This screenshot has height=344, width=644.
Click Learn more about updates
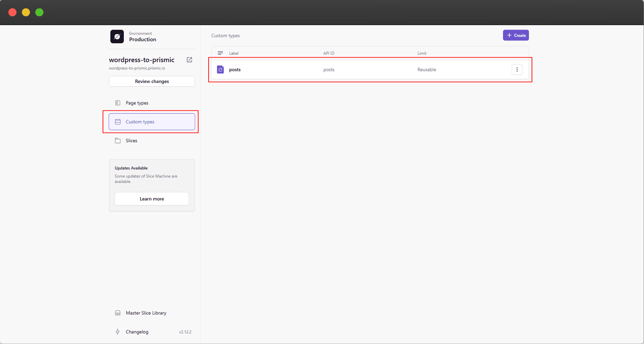point(152,199)
